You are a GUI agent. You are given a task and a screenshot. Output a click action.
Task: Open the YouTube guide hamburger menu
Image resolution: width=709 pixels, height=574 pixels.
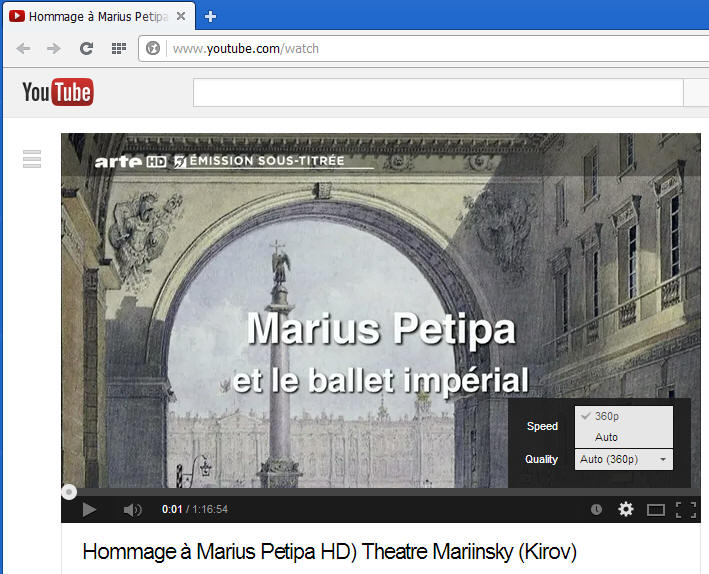point(32,159)
